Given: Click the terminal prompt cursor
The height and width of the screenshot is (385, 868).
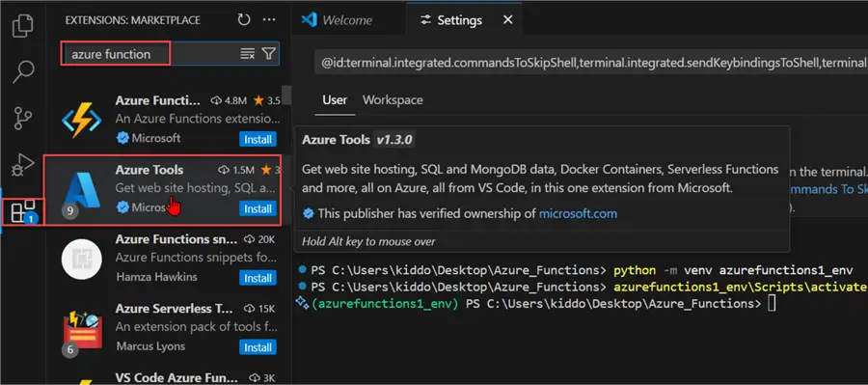Looking at the screenshot, I should click(772, 304).
